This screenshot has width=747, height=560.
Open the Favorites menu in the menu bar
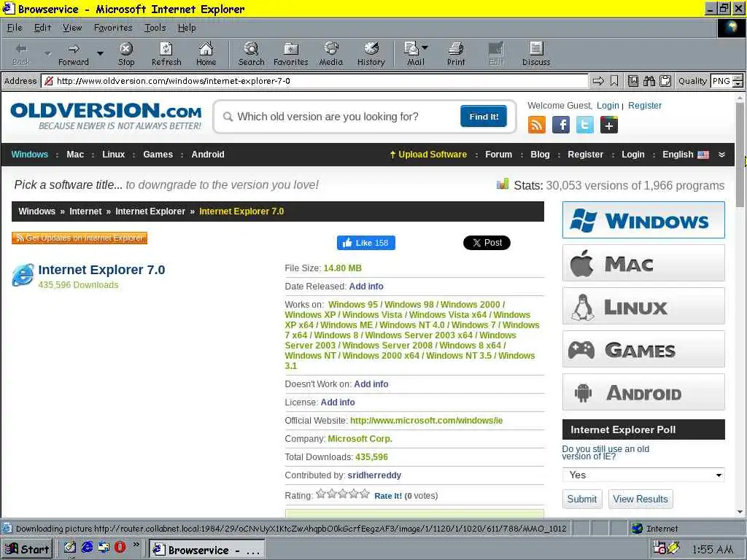click(113, 28)
